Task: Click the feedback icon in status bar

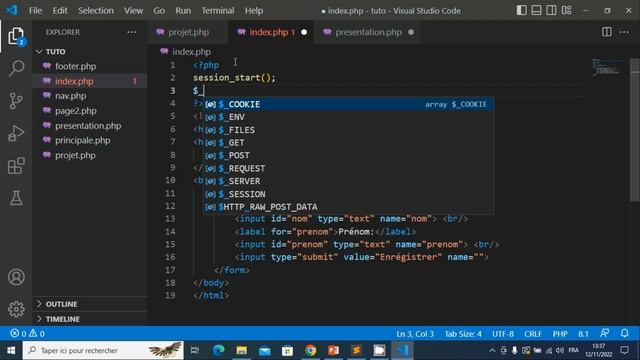Action: (x=604, y=333)
